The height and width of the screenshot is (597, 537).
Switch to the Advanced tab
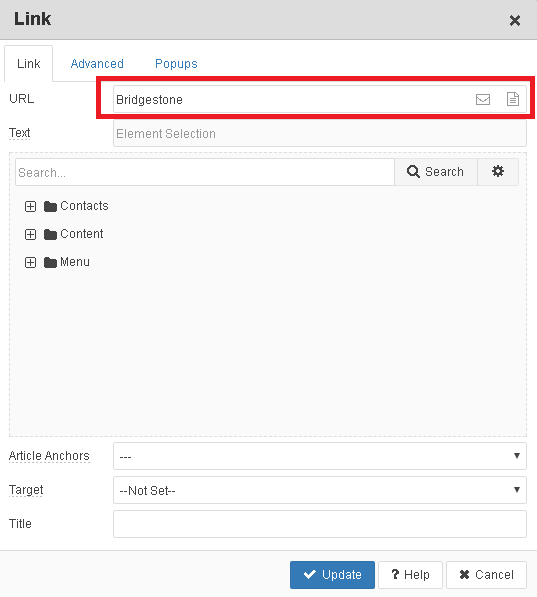click(97, 64)
